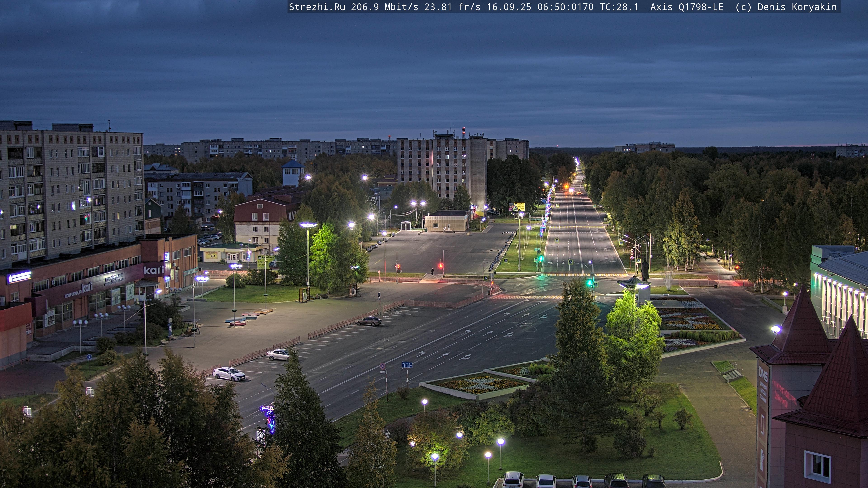Select the TC:28.1 temperature reading
The image size is (868, 488).
coord(619,7)
